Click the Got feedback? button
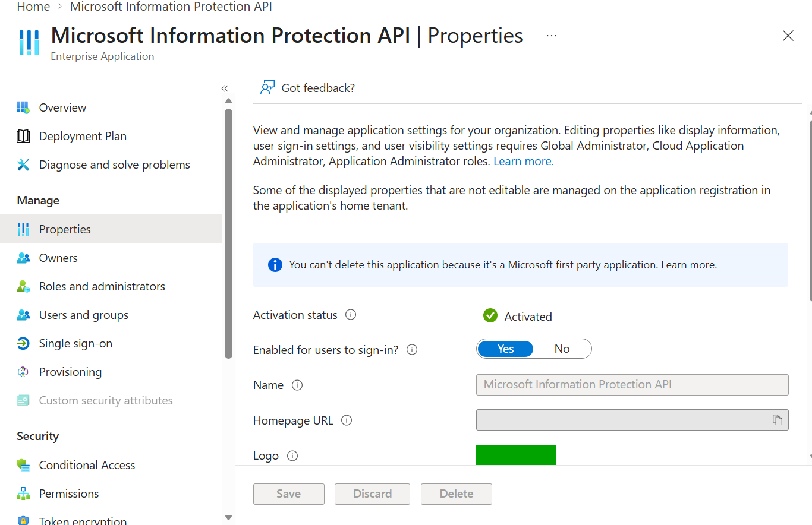This screenshot has width=812, height=525. pos(307,88)
